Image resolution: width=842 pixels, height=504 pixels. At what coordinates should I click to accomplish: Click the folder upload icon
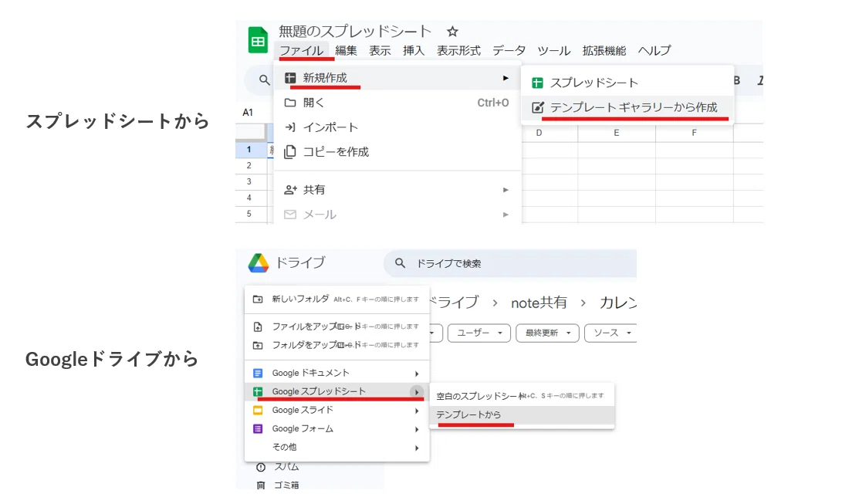pyautogui.click(x=258, y=345)
